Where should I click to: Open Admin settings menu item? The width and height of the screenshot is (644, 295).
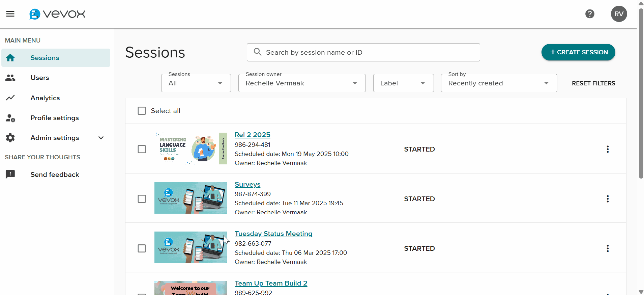point(56,138)
